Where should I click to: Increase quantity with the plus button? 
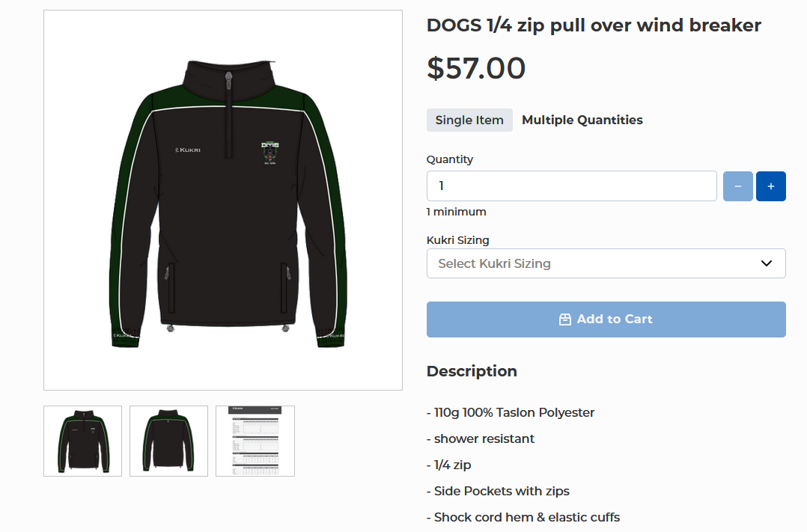pos(770,186)
